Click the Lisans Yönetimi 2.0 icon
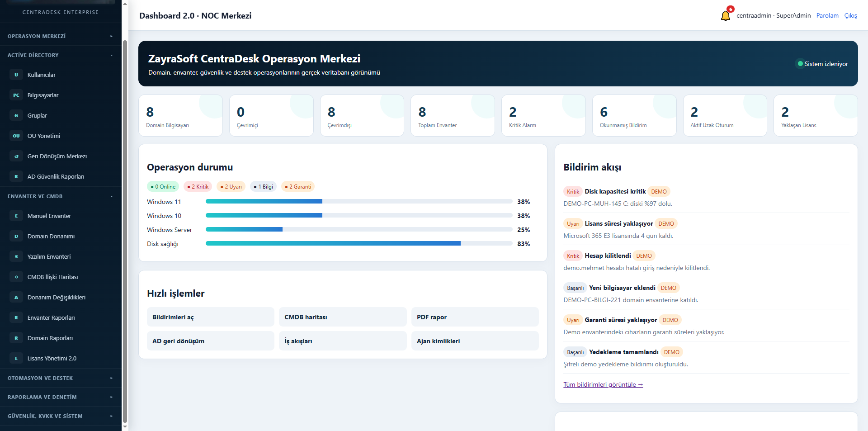 pos(16,358)
